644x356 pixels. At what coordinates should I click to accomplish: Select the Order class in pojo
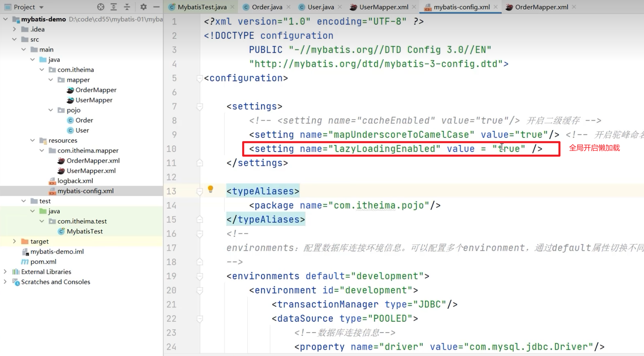point(84,120)
